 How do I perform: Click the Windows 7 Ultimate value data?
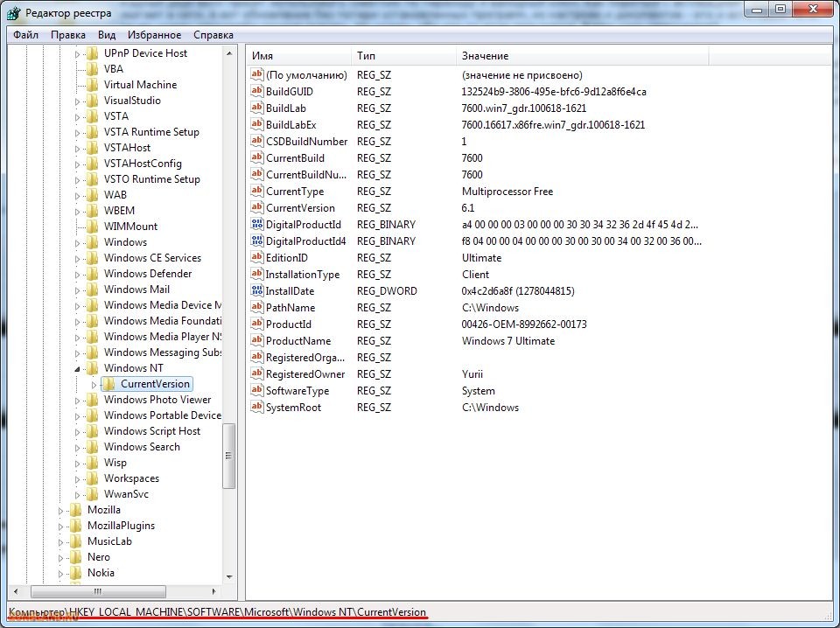(508, 340)
